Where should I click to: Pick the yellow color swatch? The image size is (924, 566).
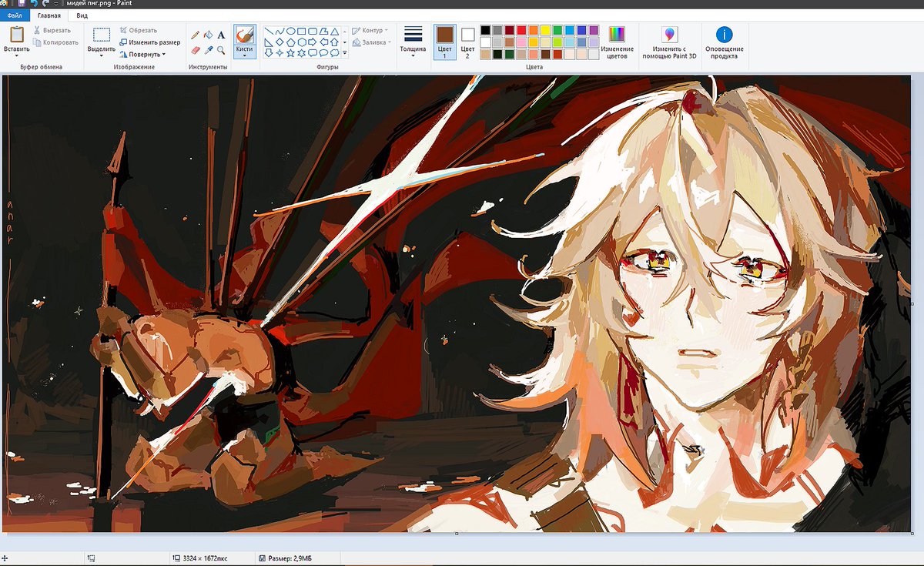[x=545, y=31]
